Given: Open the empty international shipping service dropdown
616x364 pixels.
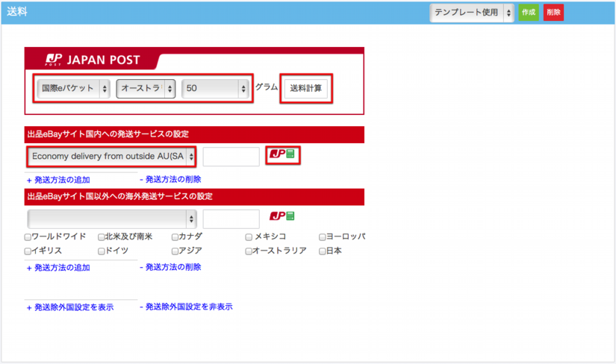Looking at the screenshot, I should [x=111, y=219].
